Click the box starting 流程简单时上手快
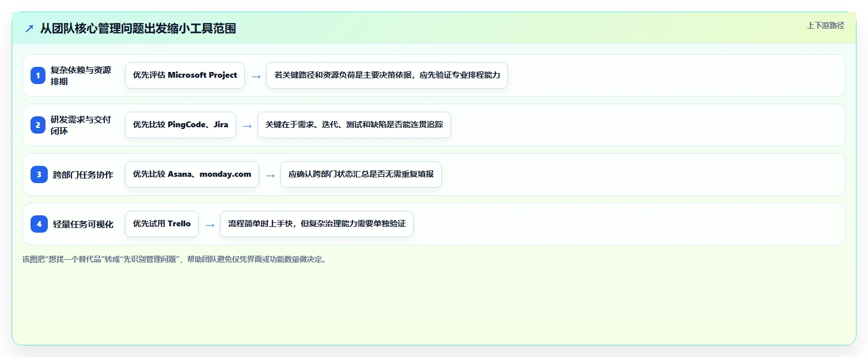 point(317,224)
